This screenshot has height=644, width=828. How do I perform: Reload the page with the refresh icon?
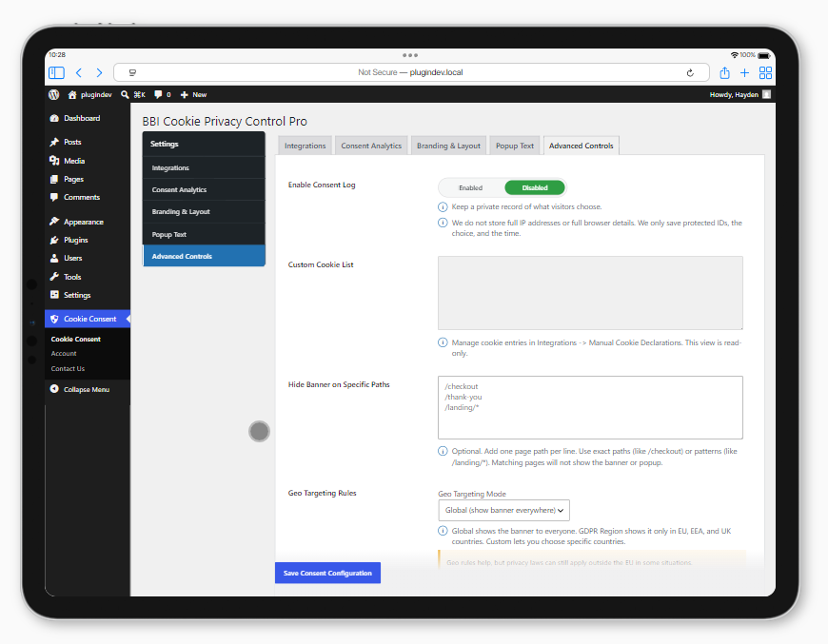690,73
